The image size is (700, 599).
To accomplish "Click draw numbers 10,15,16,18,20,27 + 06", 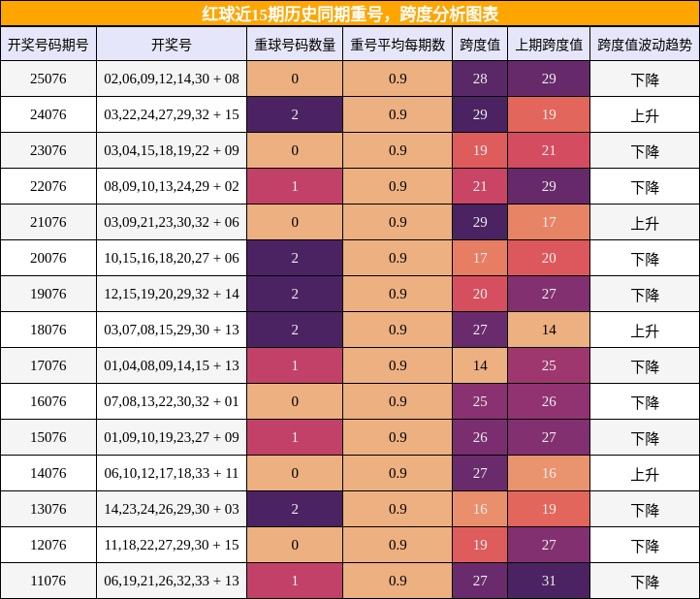I will 172,258.
